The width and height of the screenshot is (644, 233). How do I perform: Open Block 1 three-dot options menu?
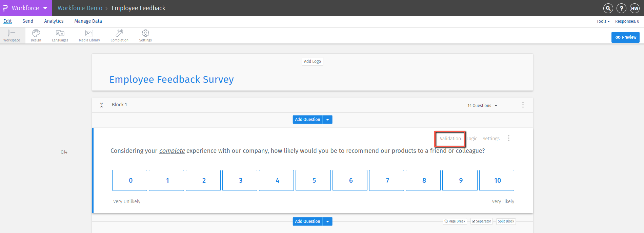coord(523,105)
